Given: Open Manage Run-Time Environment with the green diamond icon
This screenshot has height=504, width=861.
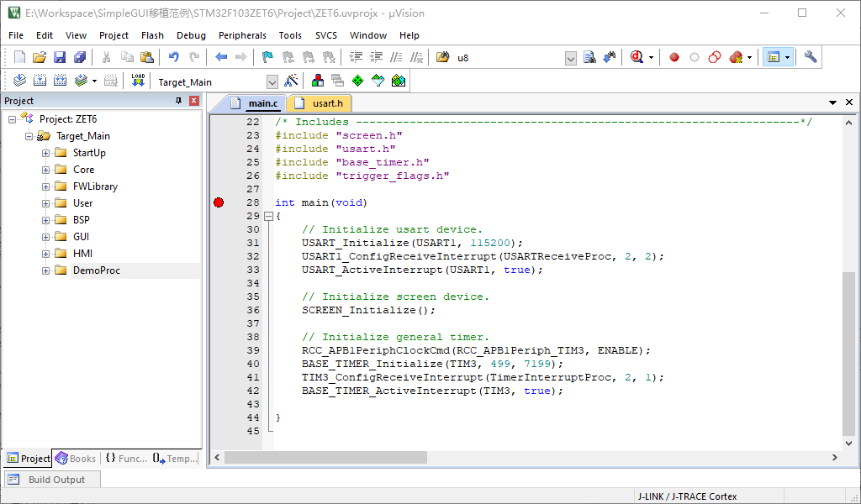Looking at the screenshot, I should (x=357, y=81).
